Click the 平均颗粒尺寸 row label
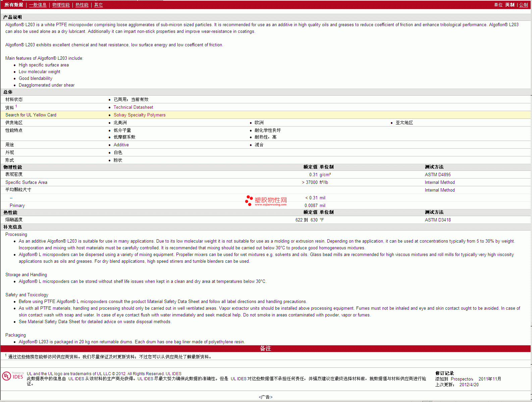Image resolution: width=532 pixels, height=402 pixels. [18, 190]
